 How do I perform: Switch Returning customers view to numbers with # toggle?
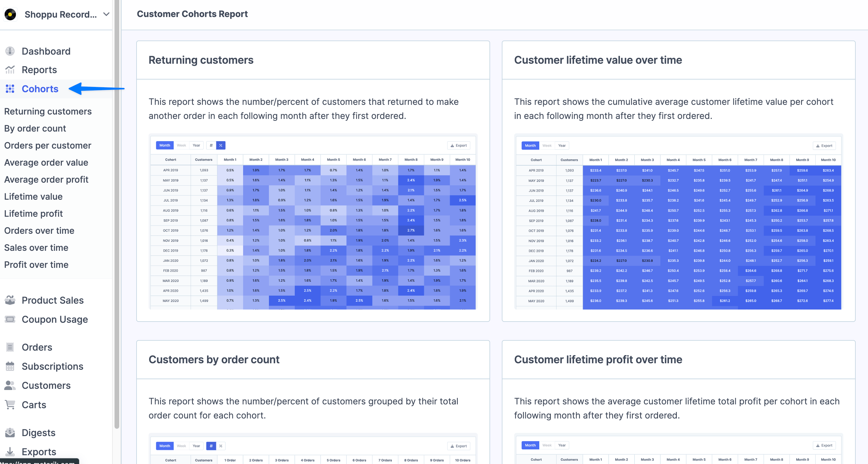211,145
